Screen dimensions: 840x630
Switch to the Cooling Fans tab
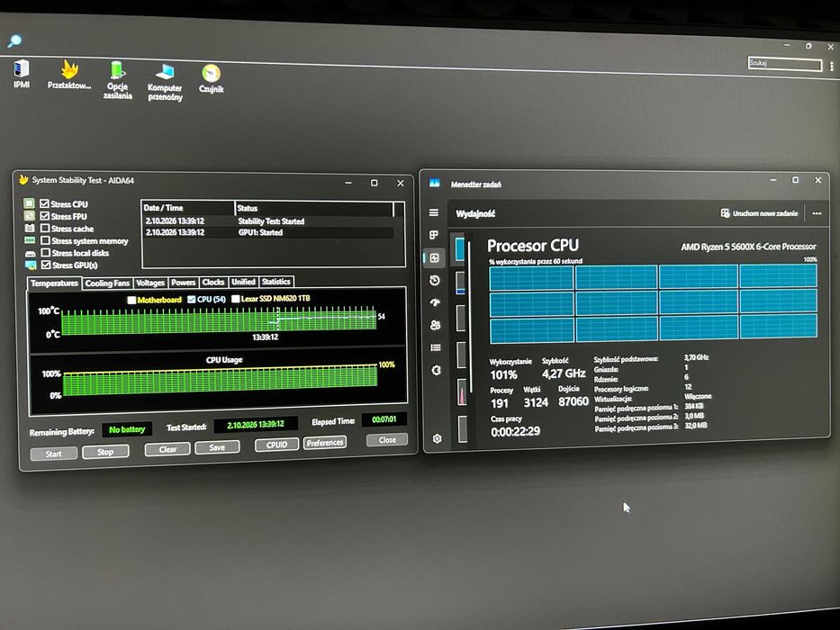point(107,283)
